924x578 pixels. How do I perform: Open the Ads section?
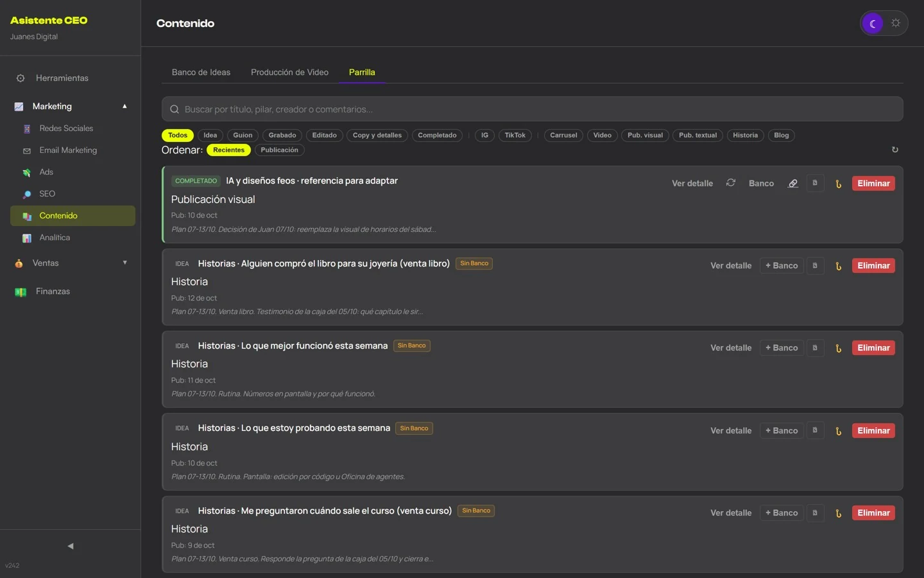click(x=73, y=172)
